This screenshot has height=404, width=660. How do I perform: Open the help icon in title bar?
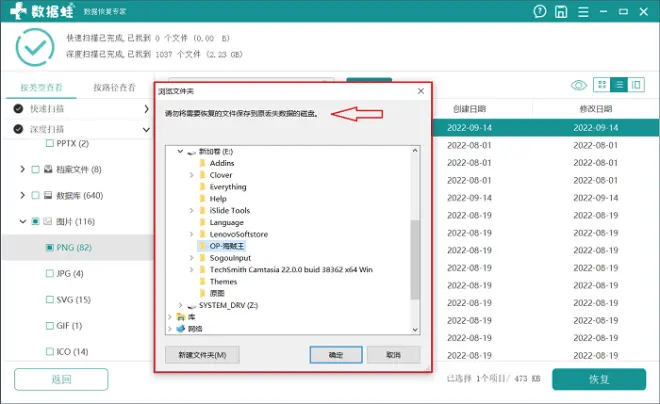pyautogui.click(x=540, y=11)
